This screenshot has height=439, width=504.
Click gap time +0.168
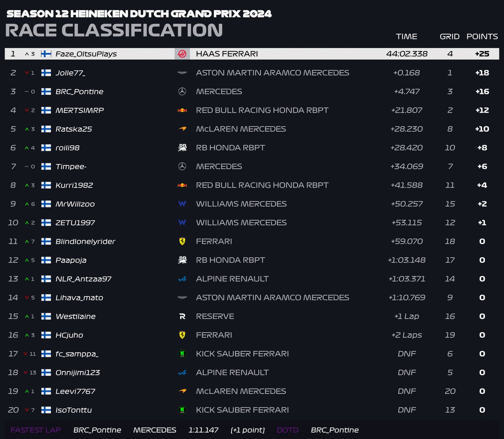click(x=407, y=73)
